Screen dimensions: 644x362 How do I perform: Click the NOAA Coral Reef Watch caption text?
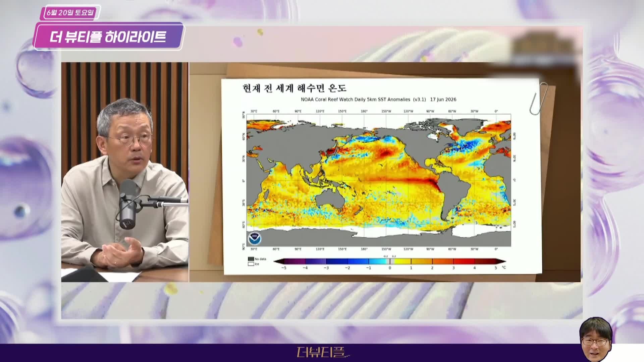364,100
